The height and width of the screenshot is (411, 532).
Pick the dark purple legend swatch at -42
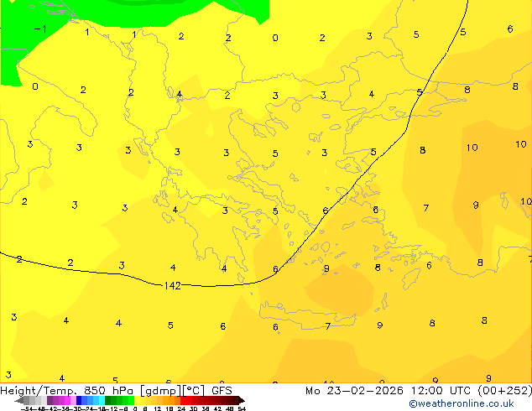50,400
